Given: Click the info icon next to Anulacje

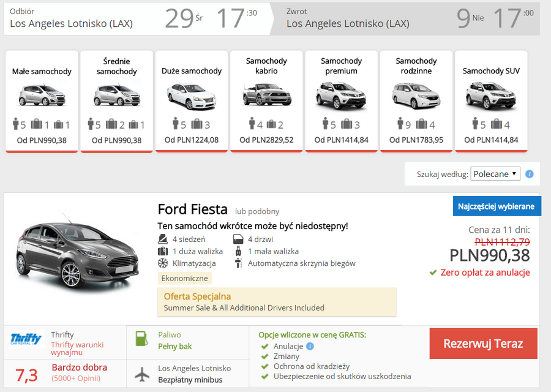Looking at the screenshot, I should tap(310, 346).
